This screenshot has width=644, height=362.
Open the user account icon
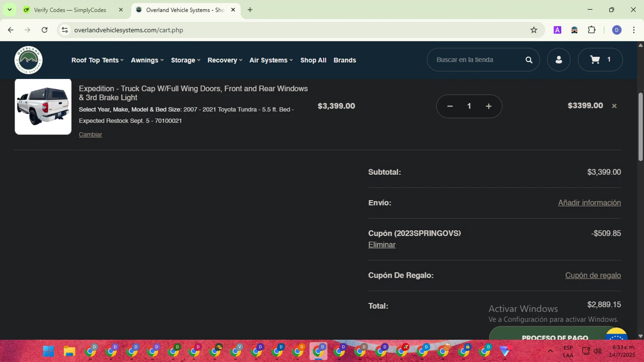(559, 60)
